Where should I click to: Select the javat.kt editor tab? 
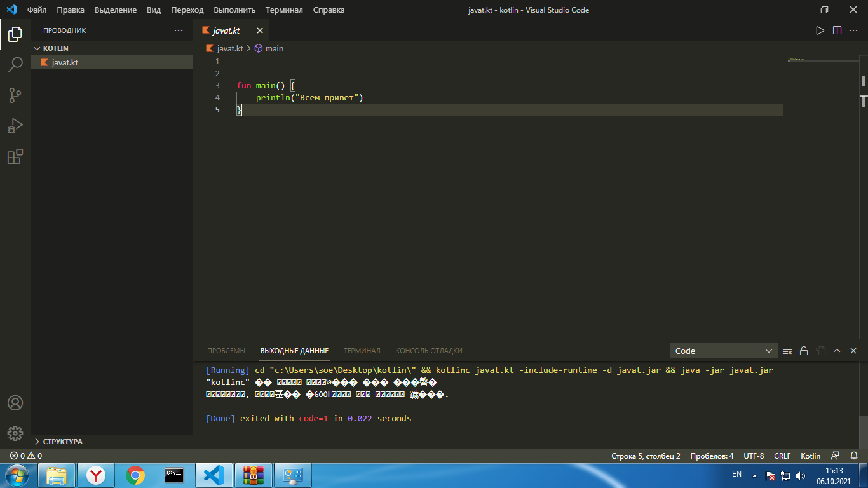(231, 30)
